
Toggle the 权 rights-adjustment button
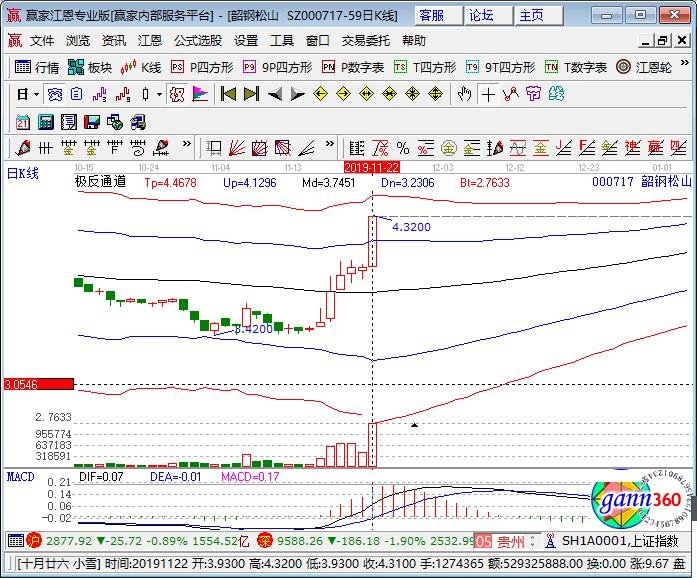[x=177, y=94]
